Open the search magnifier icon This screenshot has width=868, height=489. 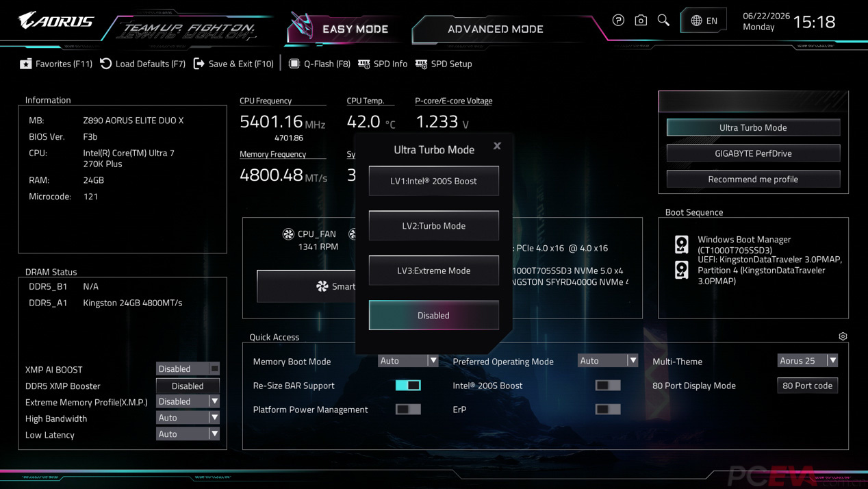tap(663, 20)
